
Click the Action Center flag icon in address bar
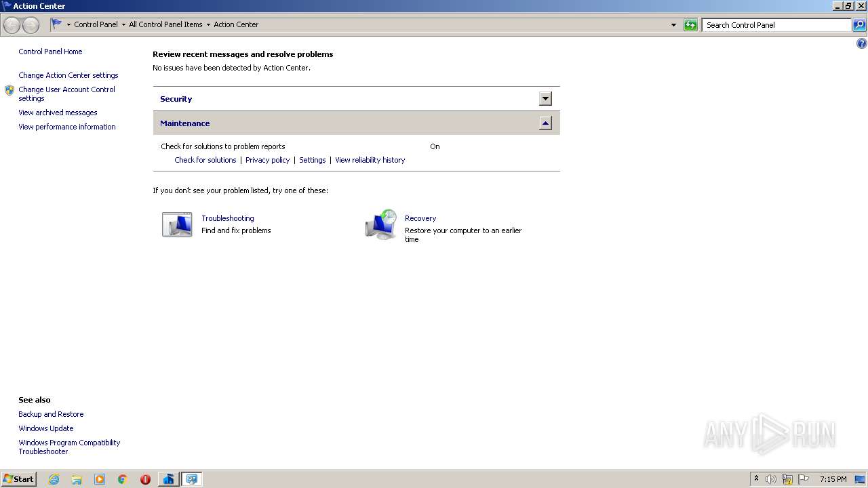(57, 24)
